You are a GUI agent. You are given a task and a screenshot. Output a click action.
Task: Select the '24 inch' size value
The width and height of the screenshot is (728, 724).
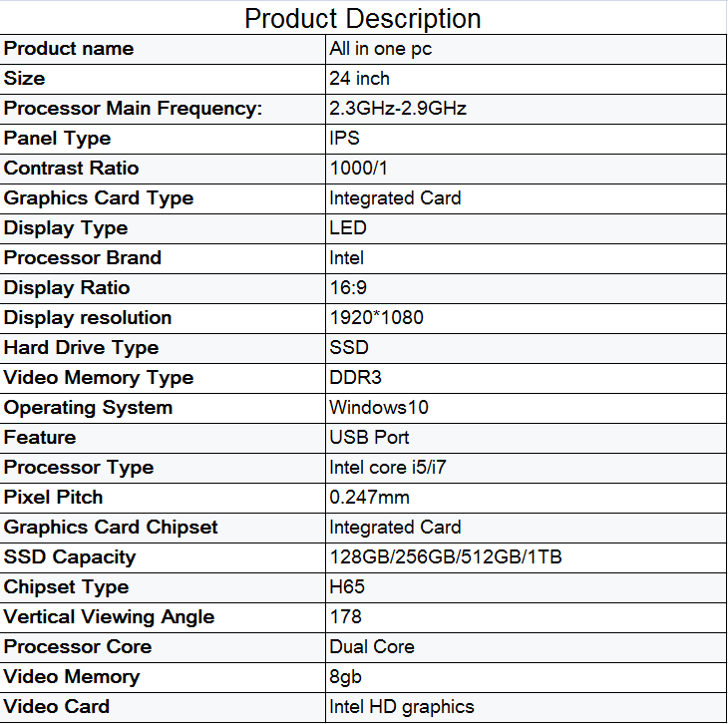[x=359, y=79]
